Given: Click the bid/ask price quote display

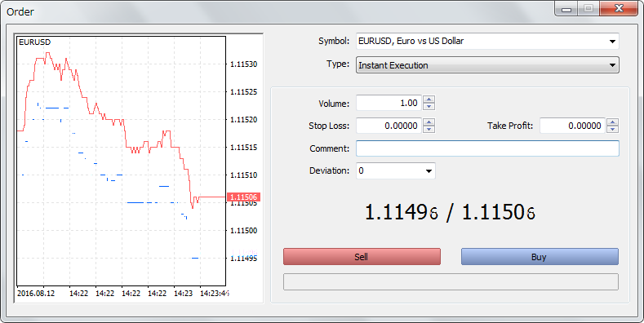Looking at the screenshot, I should coord(450,213).
